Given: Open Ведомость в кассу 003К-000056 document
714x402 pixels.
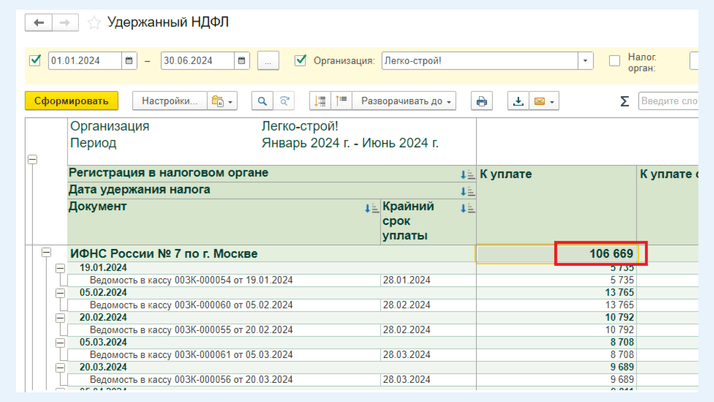Looking at the screenshot, I should 191,379.
